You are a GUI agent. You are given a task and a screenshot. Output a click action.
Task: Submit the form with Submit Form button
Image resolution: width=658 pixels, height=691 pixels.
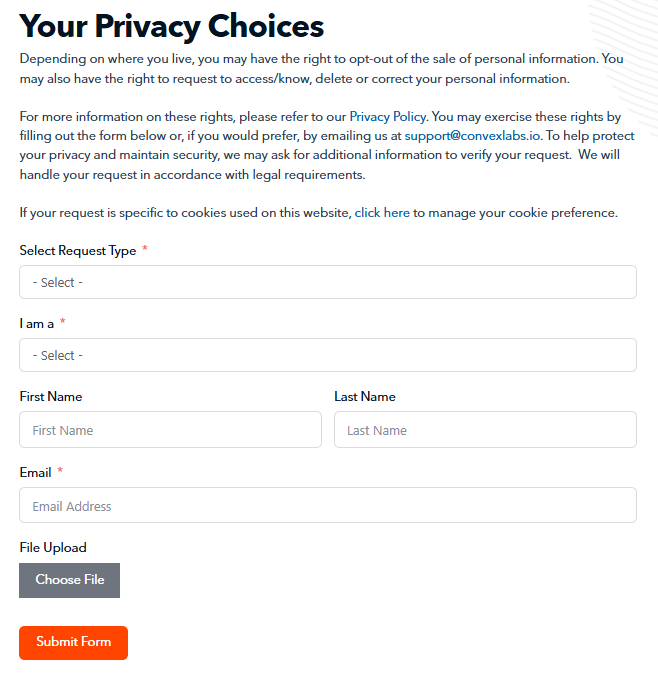coord(73,642)
